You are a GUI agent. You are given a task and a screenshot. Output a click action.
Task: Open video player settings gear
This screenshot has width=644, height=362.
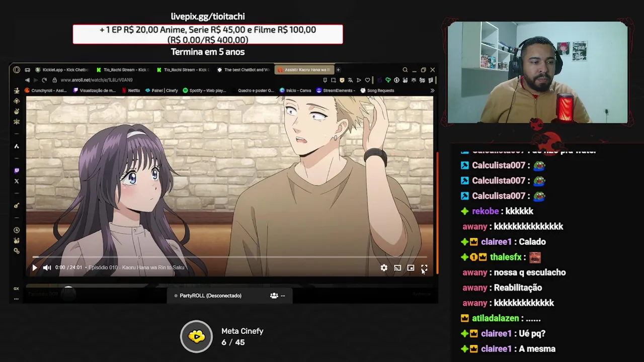384,268
